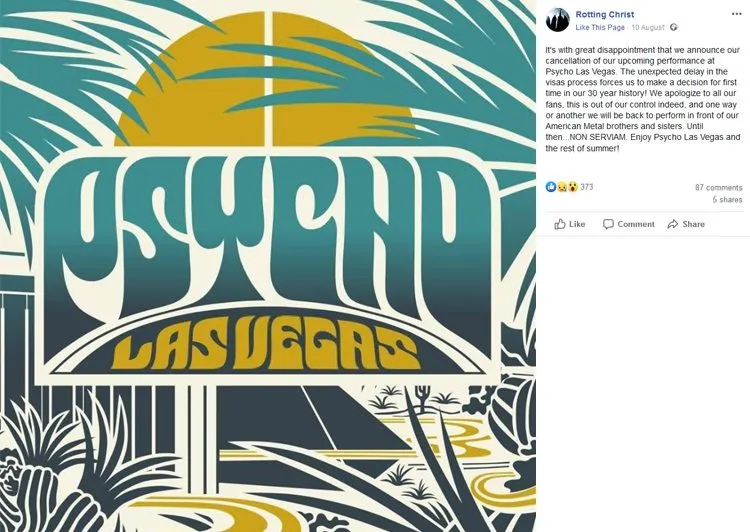Click the Psycho Las Vegas poster image
The width and height of the screenshot is (750, 532).
click(268, 266)
